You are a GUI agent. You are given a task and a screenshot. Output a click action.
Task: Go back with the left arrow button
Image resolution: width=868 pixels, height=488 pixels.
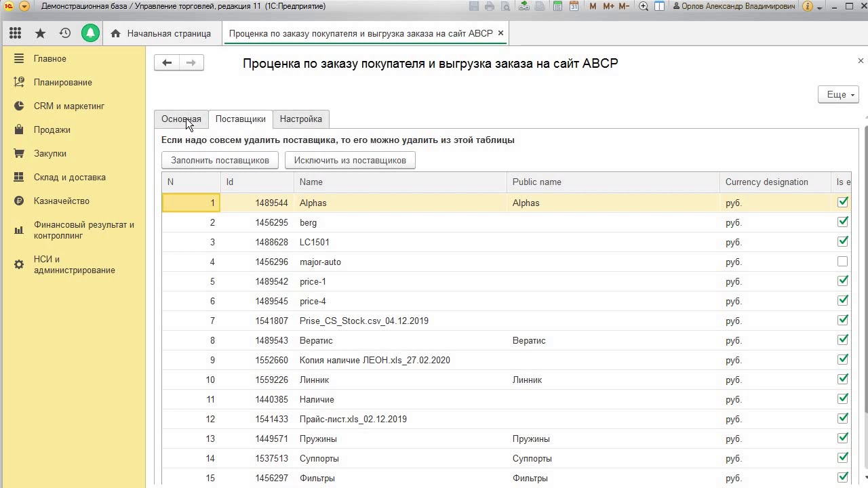point(167,63)
